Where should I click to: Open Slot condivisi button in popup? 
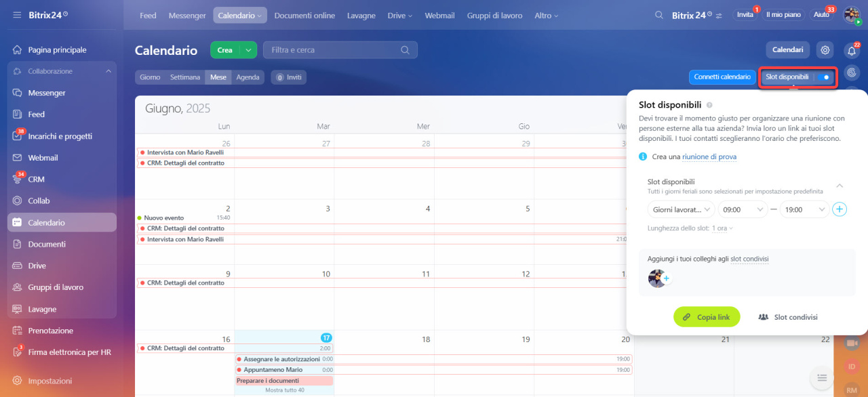click(787, 317)
